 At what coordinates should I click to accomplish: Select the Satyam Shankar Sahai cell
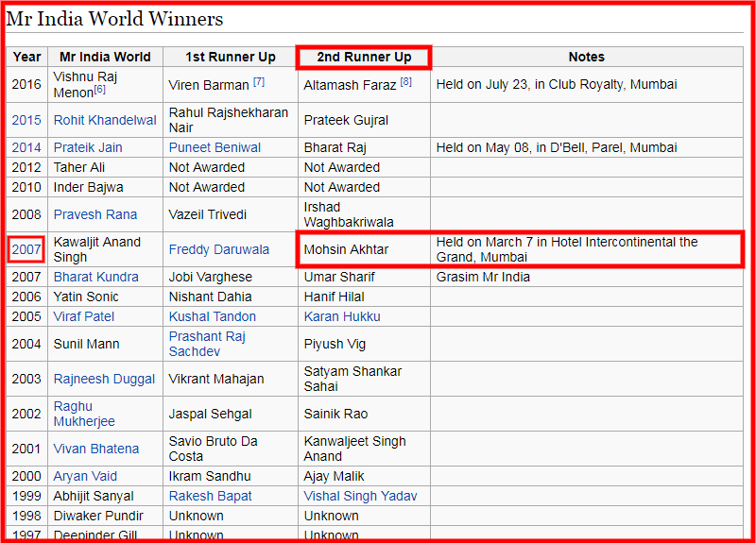tap(364, 380)
